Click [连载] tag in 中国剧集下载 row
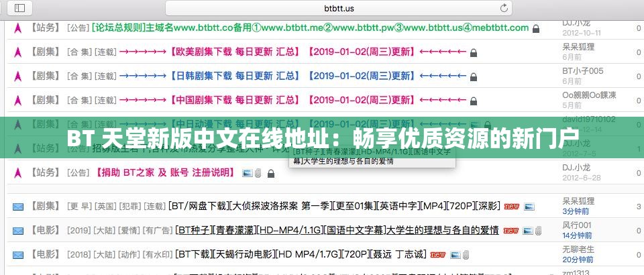The image size is (644, 275). point(105,101)
